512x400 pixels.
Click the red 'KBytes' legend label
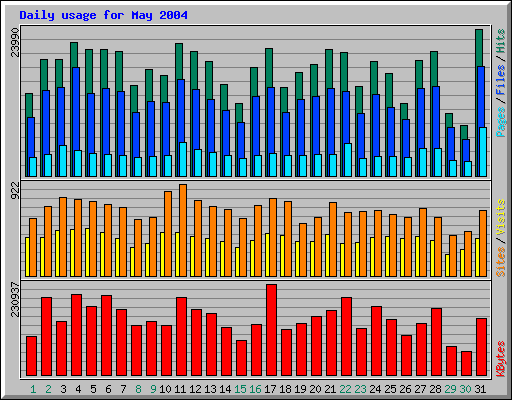click(500, 359)
